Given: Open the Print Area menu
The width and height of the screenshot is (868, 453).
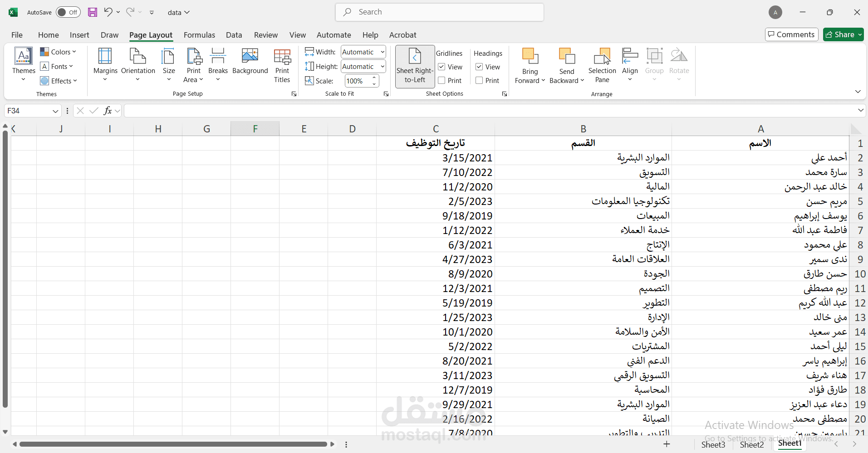Looking at the screenshot, I should [x=194, y=65].
